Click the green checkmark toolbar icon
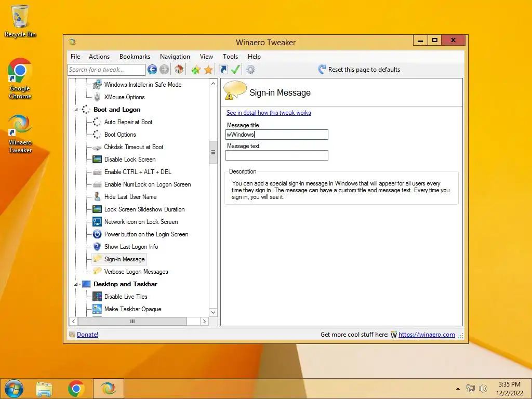 (235, 70)
